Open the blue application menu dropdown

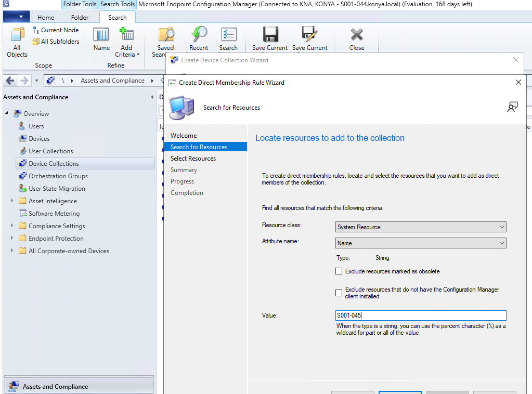16,17
